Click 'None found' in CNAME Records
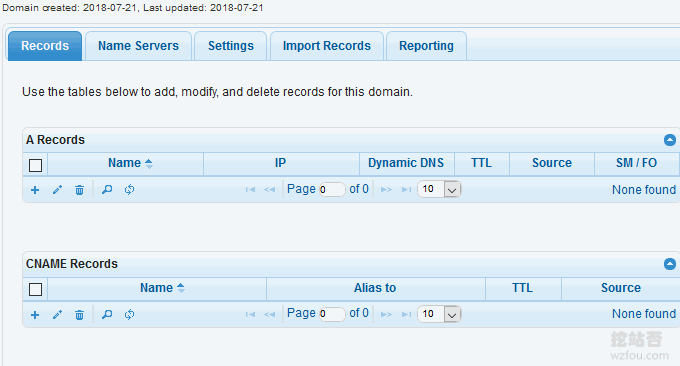 (x=644, y=314)
